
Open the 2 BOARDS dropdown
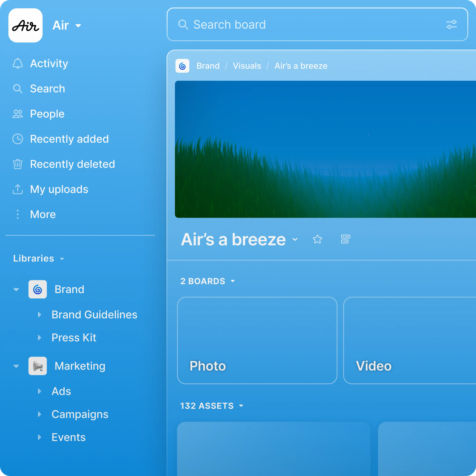point(233,281)
